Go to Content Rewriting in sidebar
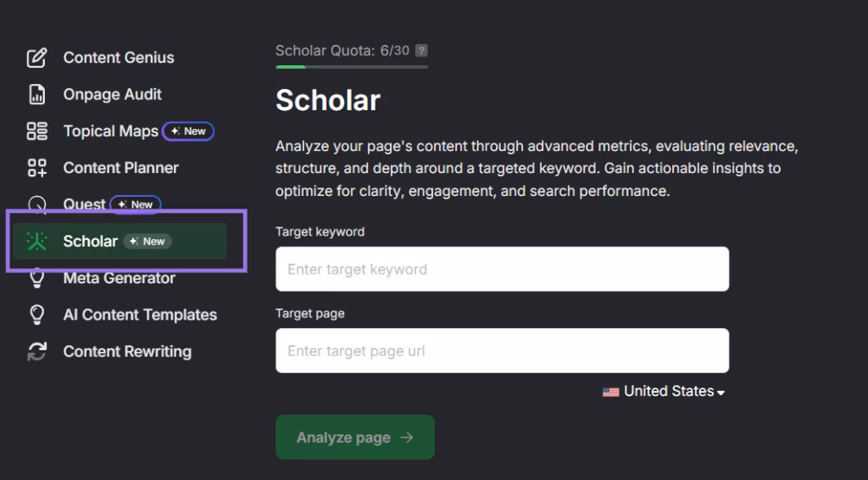 click(127, 351)
